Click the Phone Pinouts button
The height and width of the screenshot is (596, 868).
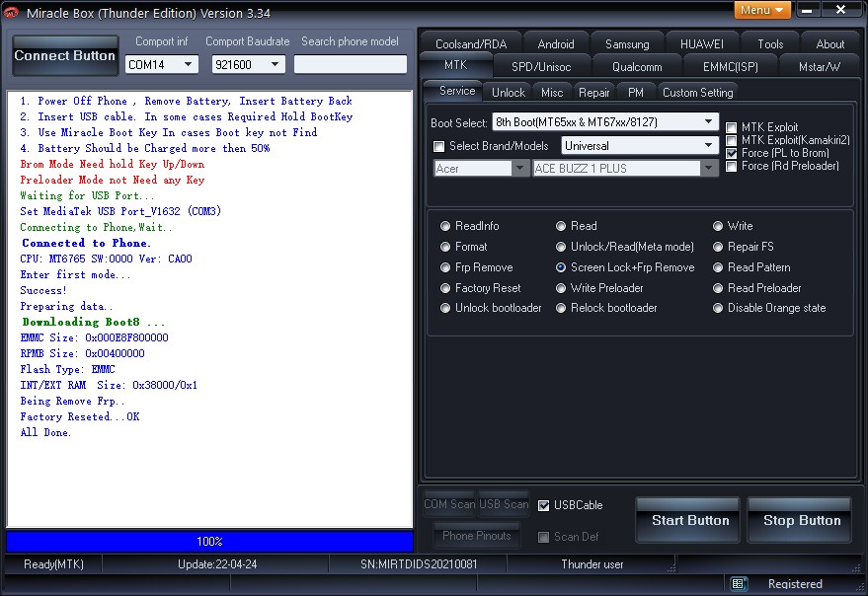point(477,535)
